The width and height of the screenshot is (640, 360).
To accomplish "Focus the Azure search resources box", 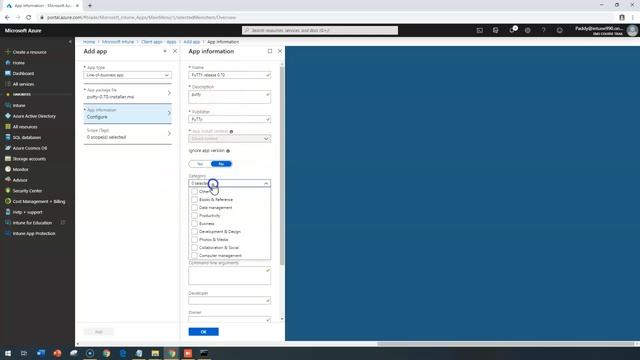I will coord(320,30).
